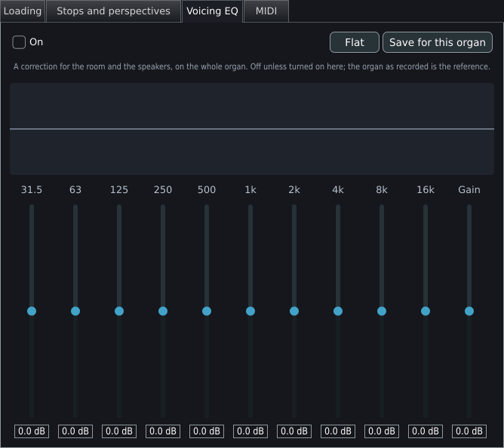The height and width of the screenshot is (448, 504).
Task: Click the 16k band slider handle
Action: (x=426, y=311)
